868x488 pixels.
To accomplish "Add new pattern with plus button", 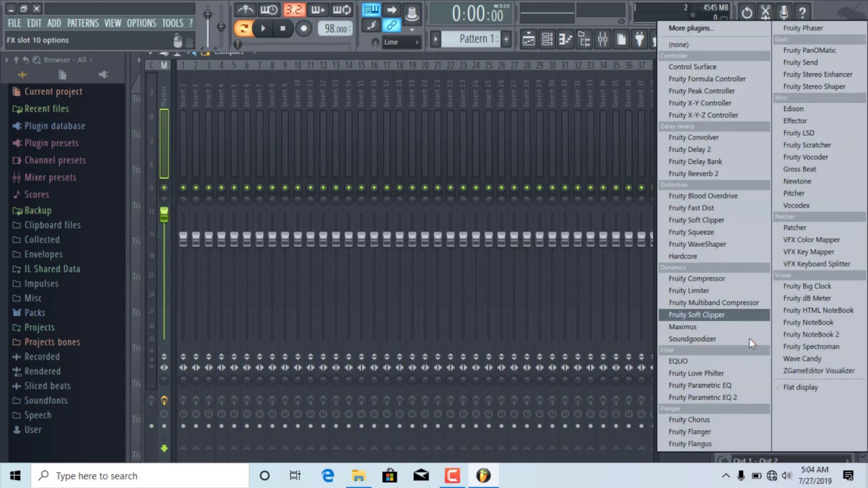I will tap(505, 39).
